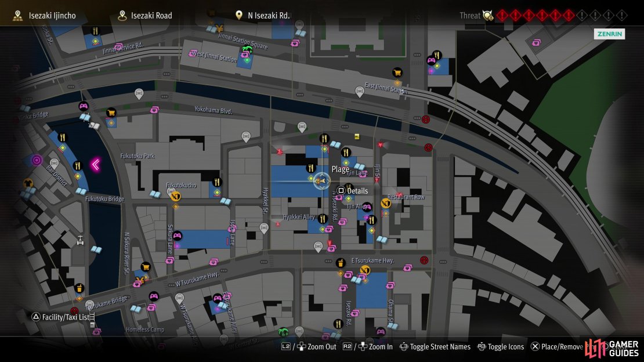
Task: Click blue book icon near Fukutoku Bridge
Action: pos(81,191)
